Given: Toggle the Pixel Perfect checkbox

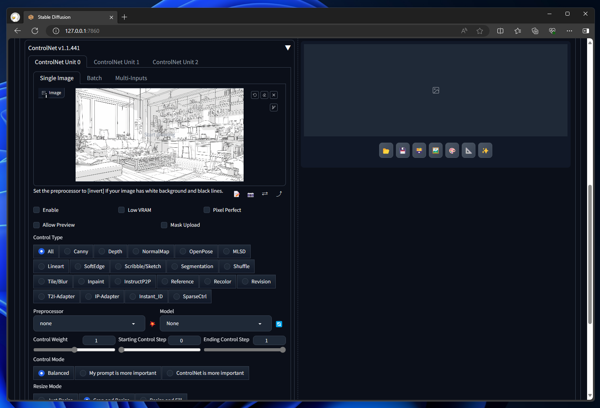Looking at the screenshot, I should [207, 210].
